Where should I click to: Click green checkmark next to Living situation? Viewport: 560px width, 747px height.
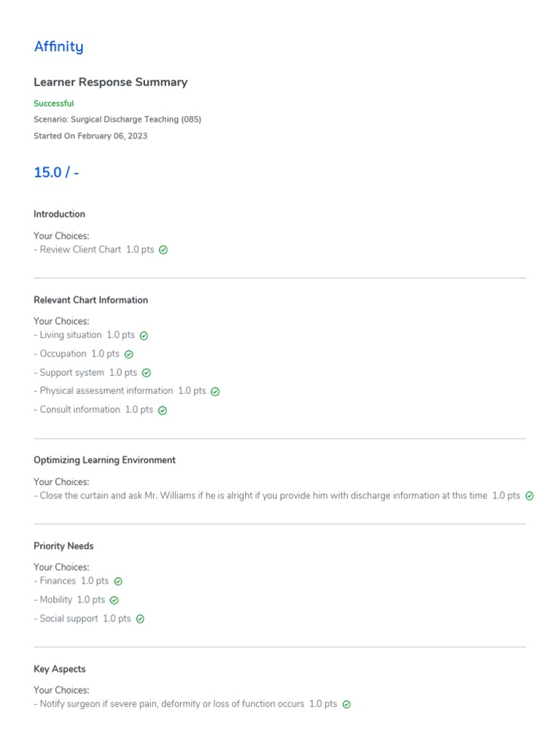tap(144, 336)
